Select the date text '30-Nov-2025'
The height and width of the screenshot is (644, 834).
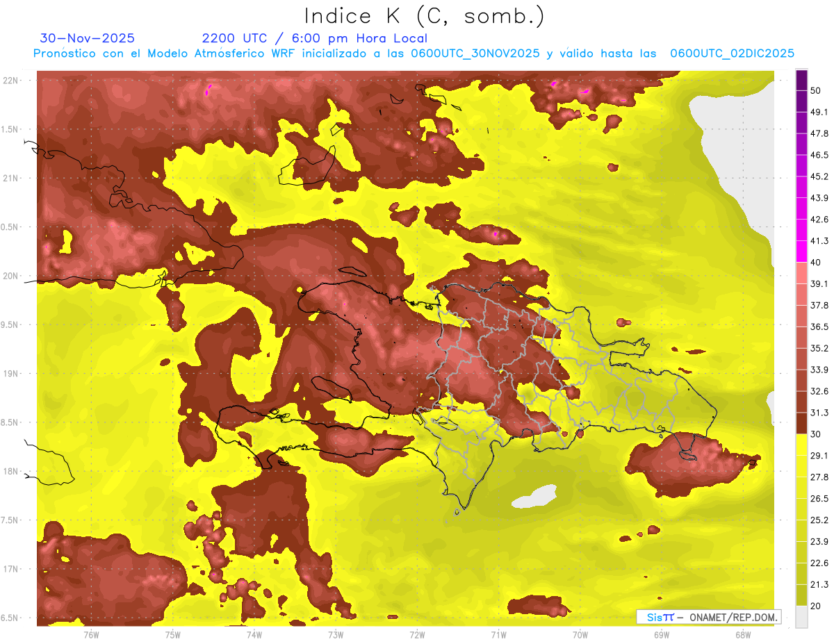87,38
